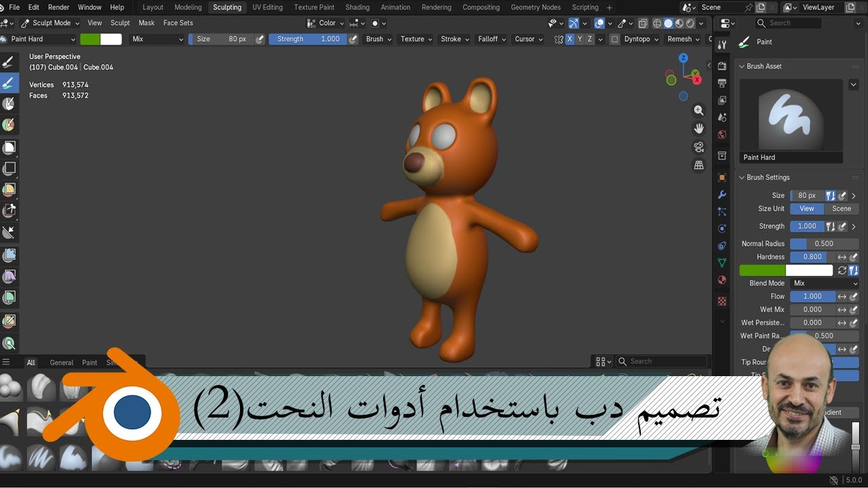Image resolution: width=868 pixels, height=488 pixels.
Task: Toggle the camera view gizmo
Action: click(x=699, y=147)
